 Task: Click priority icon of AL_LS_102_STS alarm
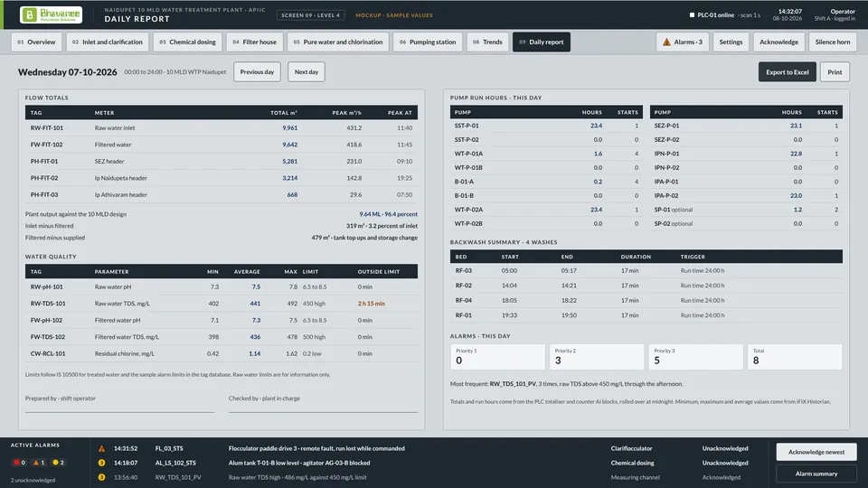tap(101, 463)
